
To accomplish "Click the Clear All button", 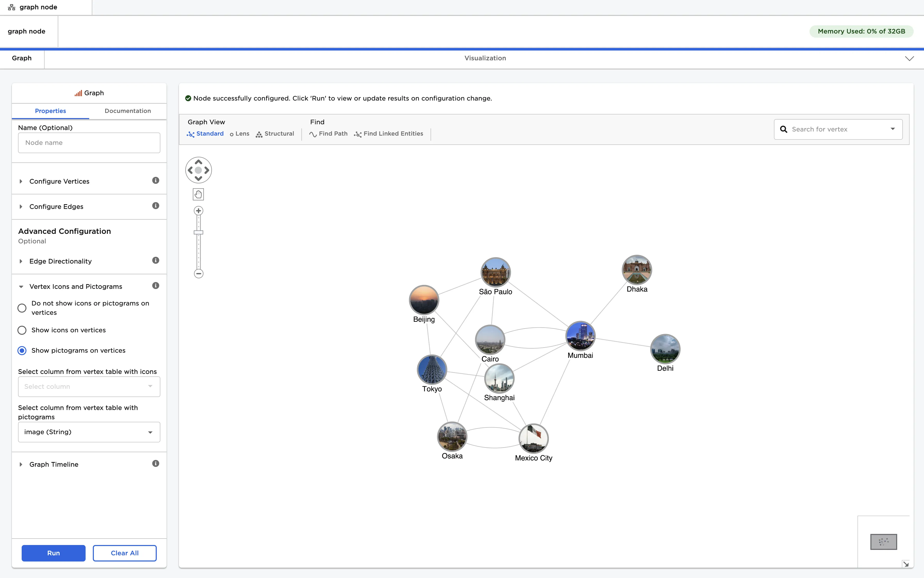I will pos(125,553).
